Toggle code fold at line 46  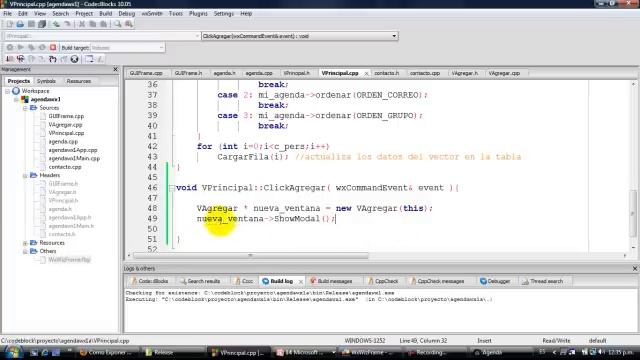(x=172, y=188)
